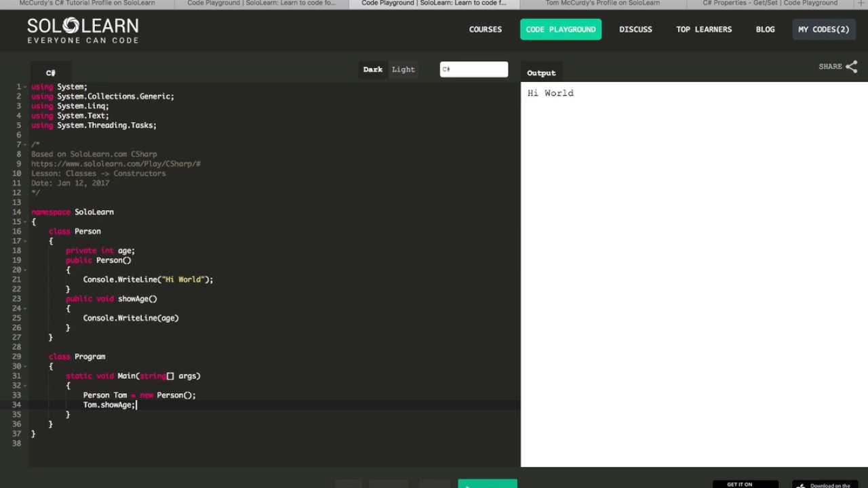Click the comment 'Based on SoloLearn.com CSharp'

pyautogui.click(x=94, y=154)
